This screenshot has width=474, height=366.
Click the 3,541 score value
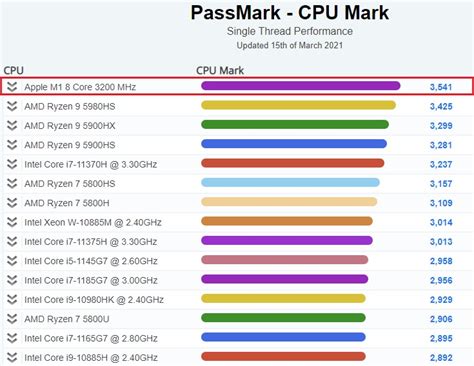click(441, 87)
